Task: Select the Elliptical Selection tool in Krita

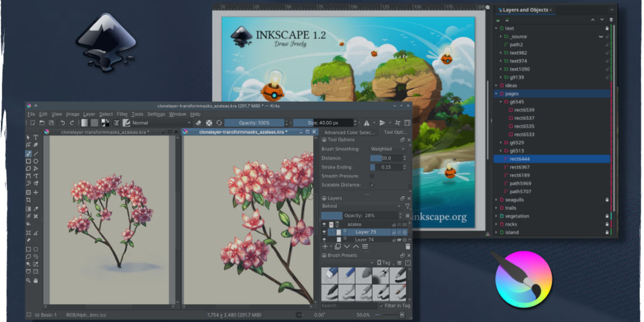Action: point(36,249)
